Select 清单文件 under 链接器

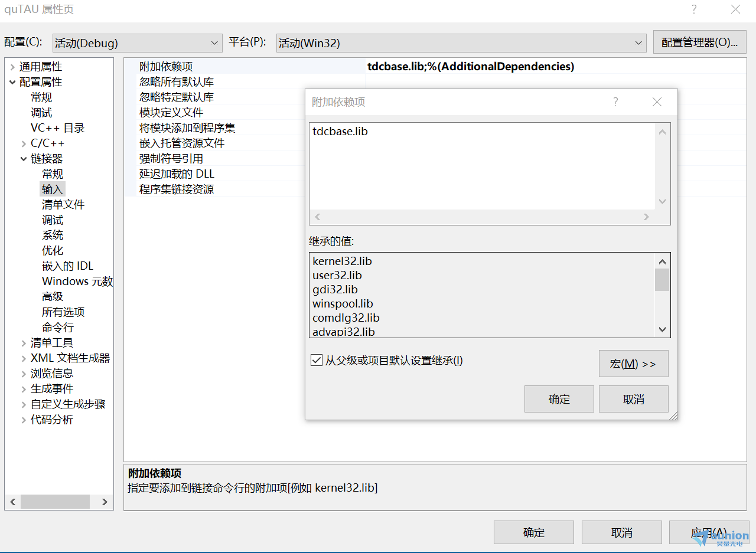(63, 205)
